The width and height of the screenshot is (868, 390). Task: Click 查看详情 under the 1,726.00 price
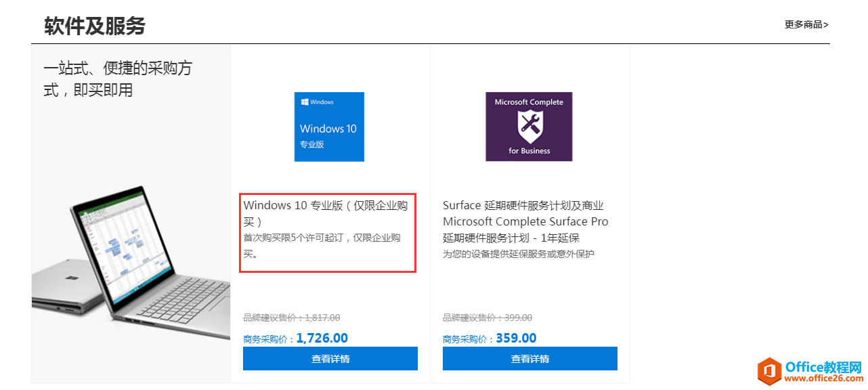point(330,359)
